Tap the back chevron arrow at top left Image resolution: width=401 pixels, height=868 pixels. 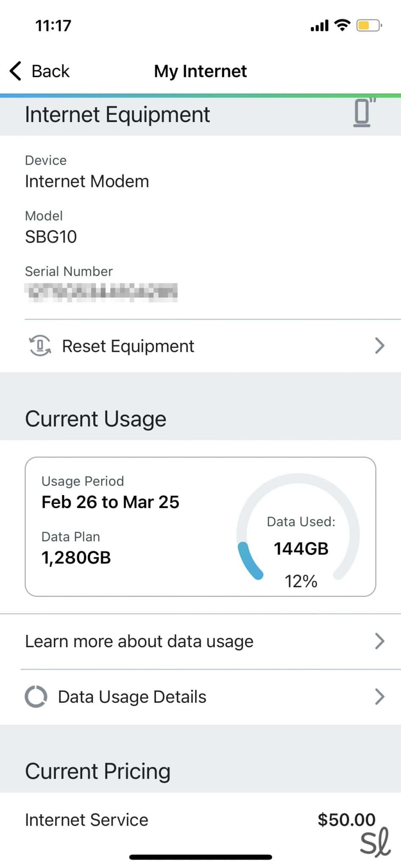click(x=15, y=70)
